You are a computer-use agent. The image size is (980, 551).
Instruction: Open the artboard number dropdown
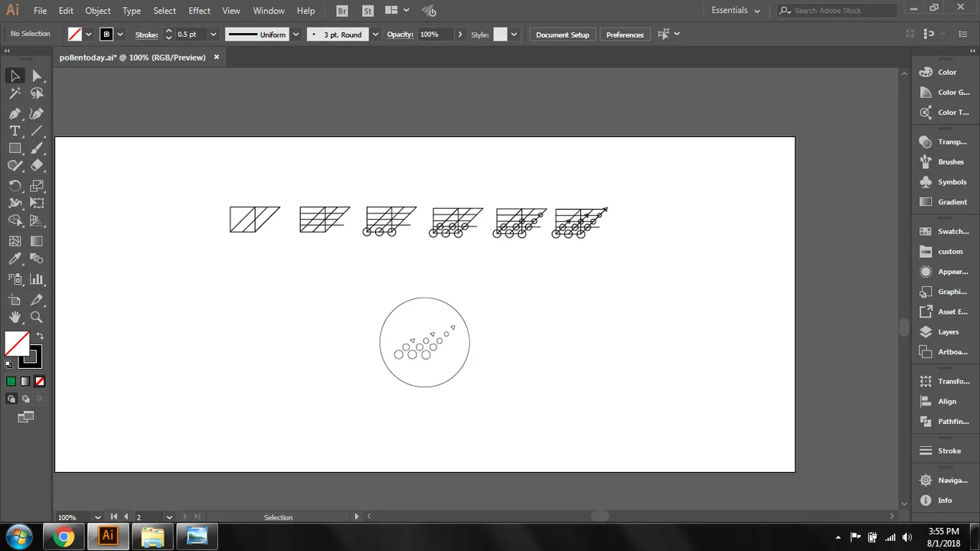169,517
